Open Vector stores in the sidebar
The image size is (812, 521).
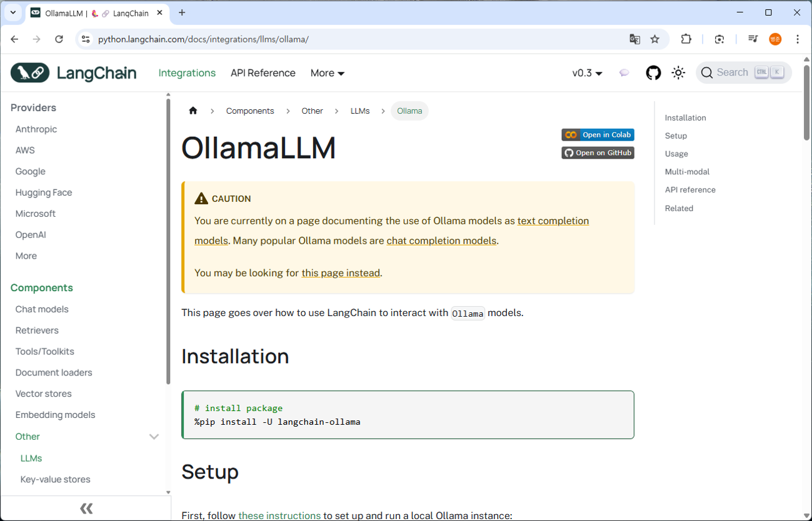pyautogui.click(x=44, y=394)
